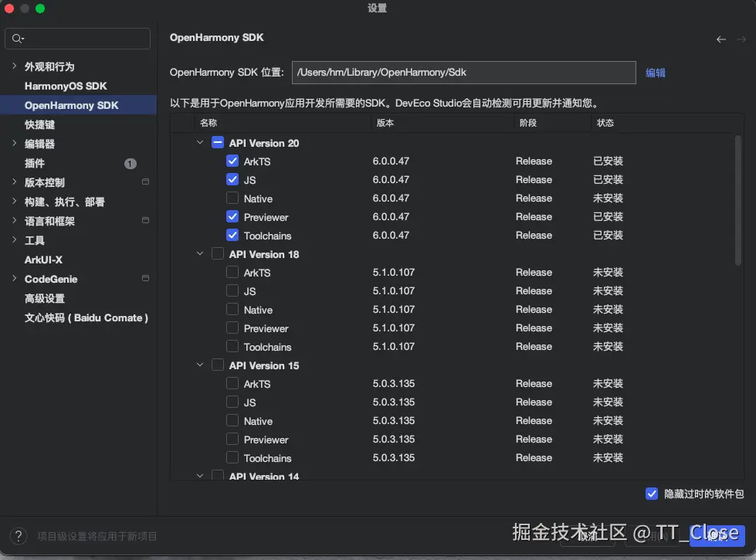This screenshot has width=756, height=560.
Task: Enable the Native checkbox under API Version 20
Action: pos(232,199)
